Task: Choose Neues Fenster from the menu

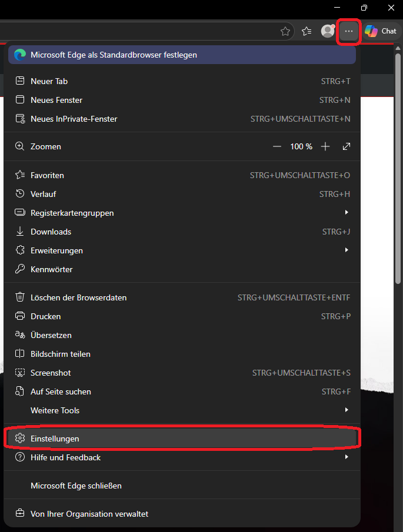Action: [182, 100]
